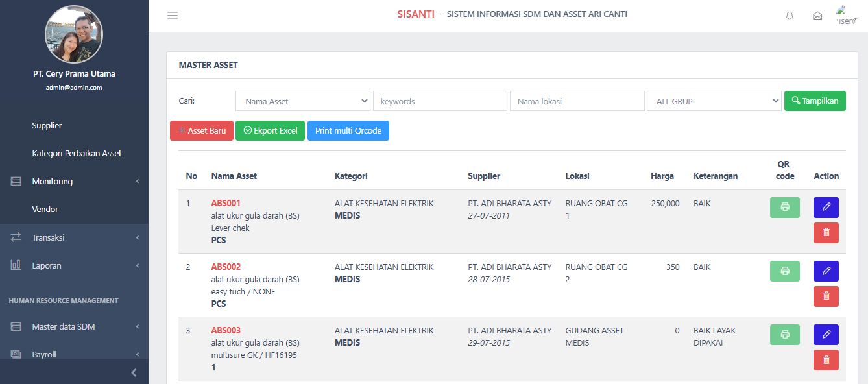Collapse the sidebar using bottom chevron
The height and width of the screenshot is (384, 868).
(x=134, y=372)
